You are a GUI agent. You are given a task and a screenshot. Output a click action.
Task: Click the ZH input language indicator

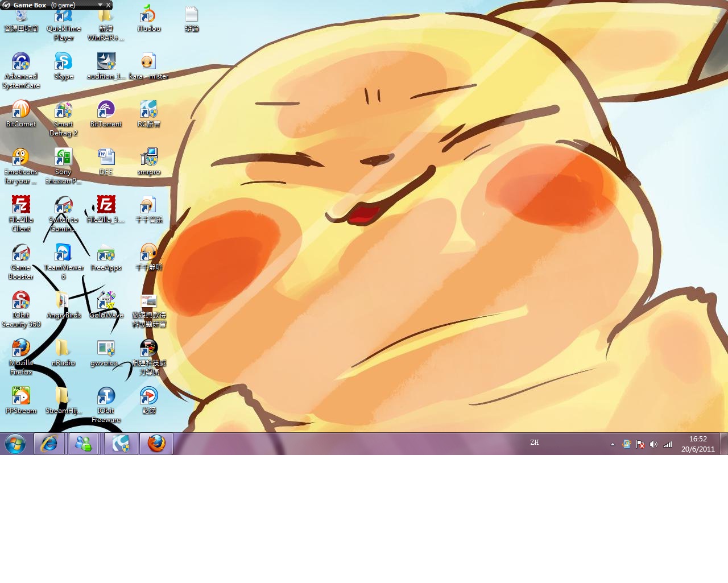coord(534,443)
